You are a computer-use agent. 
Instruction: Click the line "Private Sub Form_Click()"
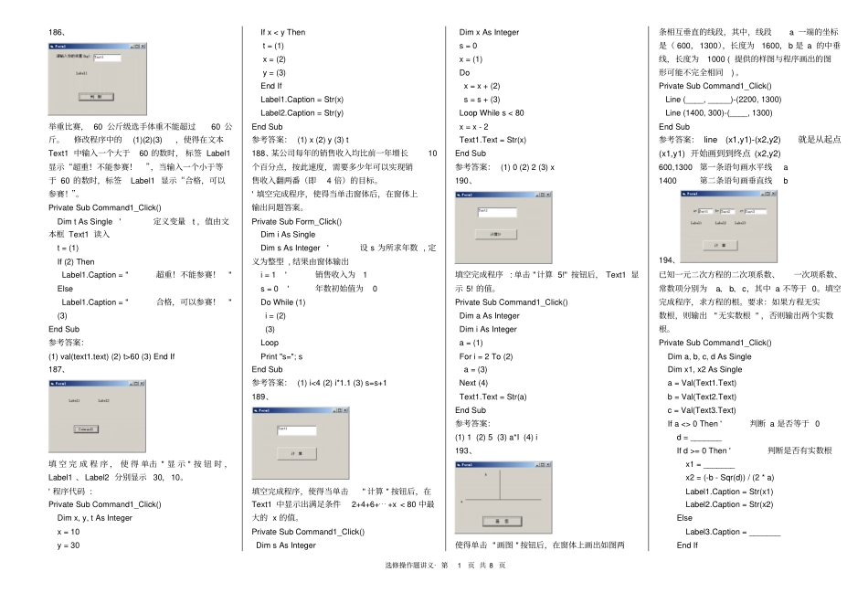coord(297,221)
